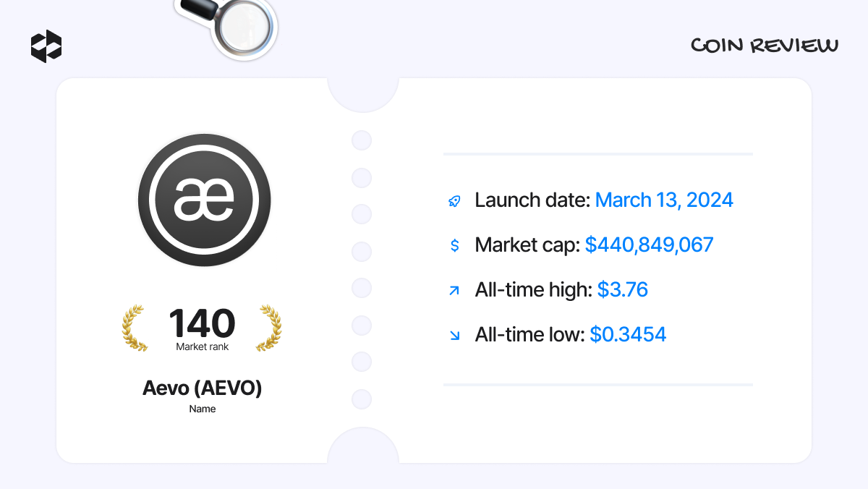Click the rocket icon beside Launch date
Image resolution: width=868 pixels, height=489 pixels.
pos(454,200)
